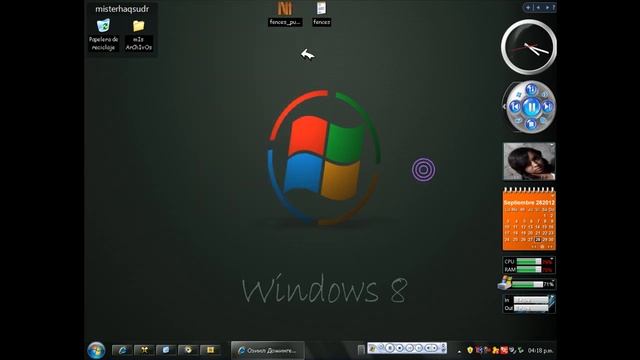This screenshot has height=360, width=640.
Task: Click the network Out meter
Action: pos(531,308)
